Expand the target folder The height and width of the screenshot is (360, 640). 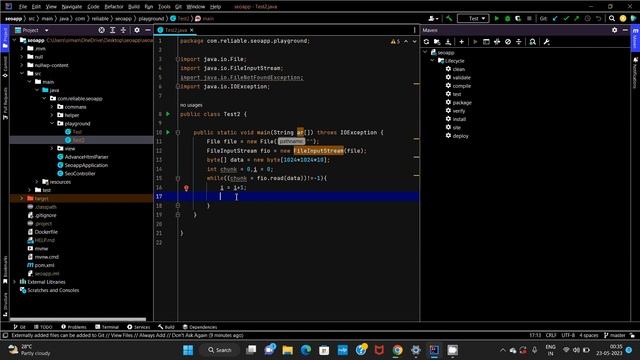(x=22, y=198)
